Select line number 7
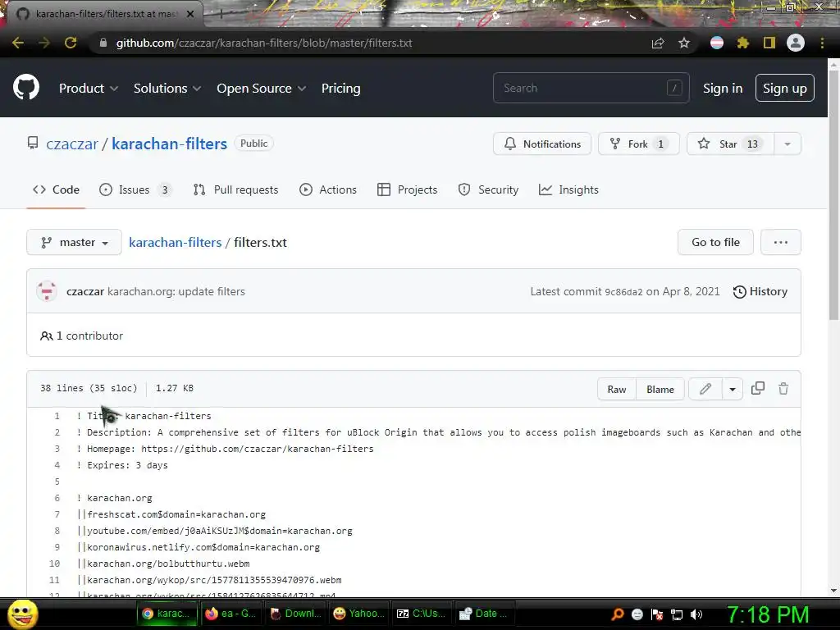The height and width of the screenshot is (630, 840). (x=57, y=514)
